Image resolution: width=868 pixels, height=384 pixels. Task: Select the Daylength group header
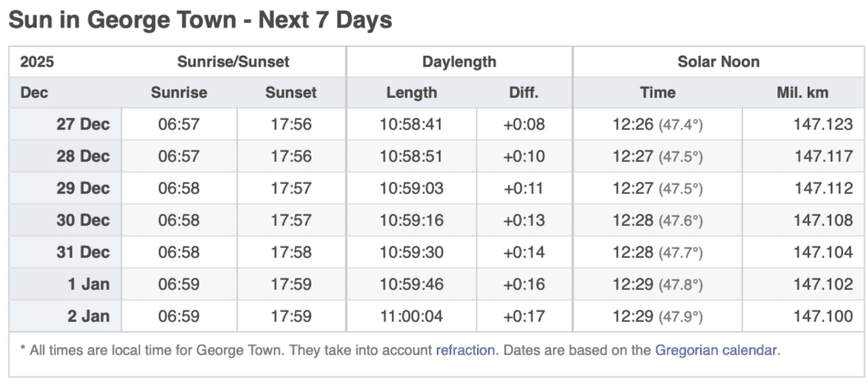(x=460, y=62)
